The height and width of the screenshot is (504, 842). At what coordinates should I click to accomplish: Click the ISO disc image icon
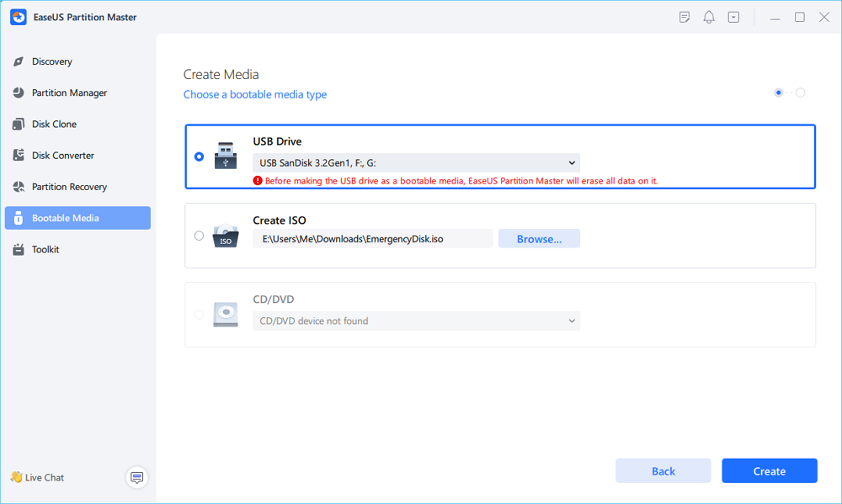click(x=226, y=236)
